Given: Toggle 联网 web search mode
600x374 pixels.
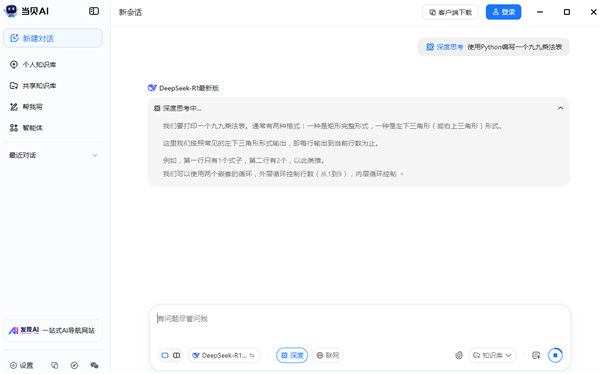Looking at the screenshot, I should click(x=328, y=355).
